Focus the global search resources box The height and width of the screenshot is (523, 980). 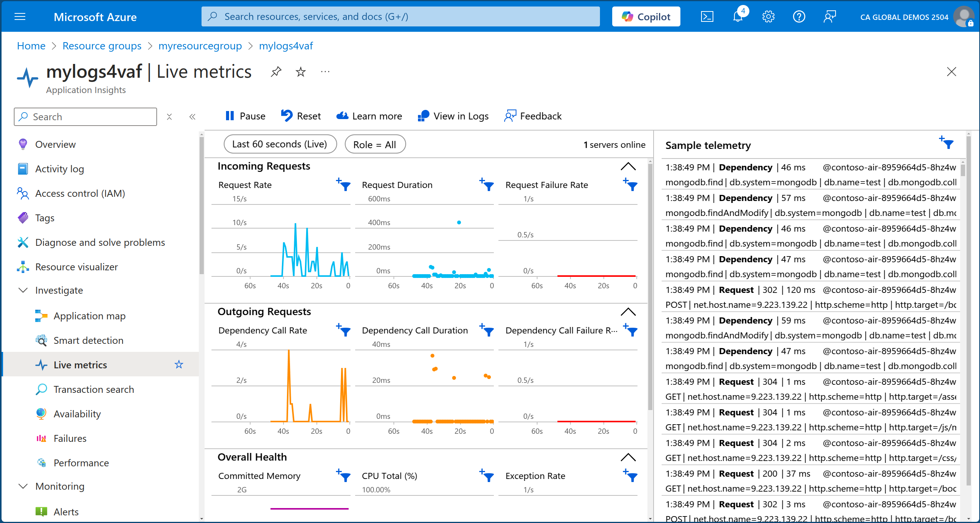[400, 16]
